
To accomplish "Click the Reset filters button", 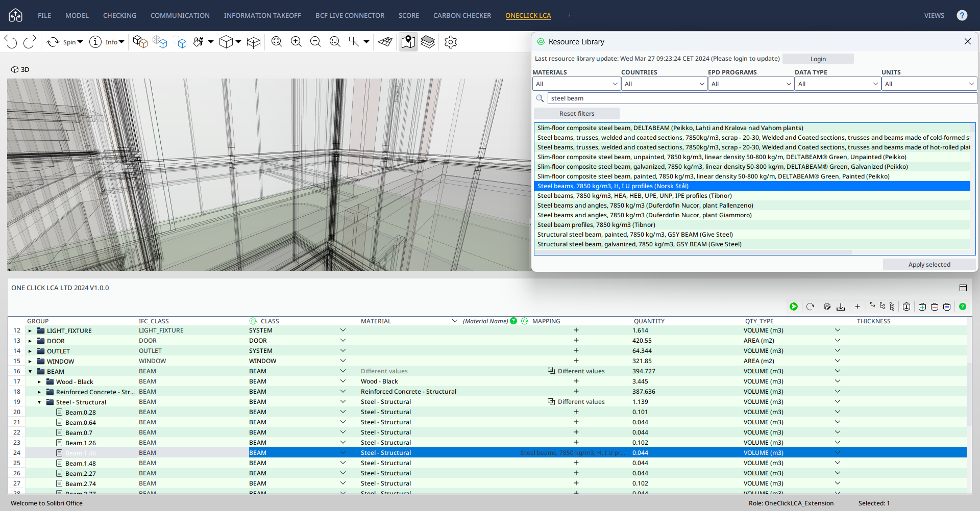I will 576,114.
